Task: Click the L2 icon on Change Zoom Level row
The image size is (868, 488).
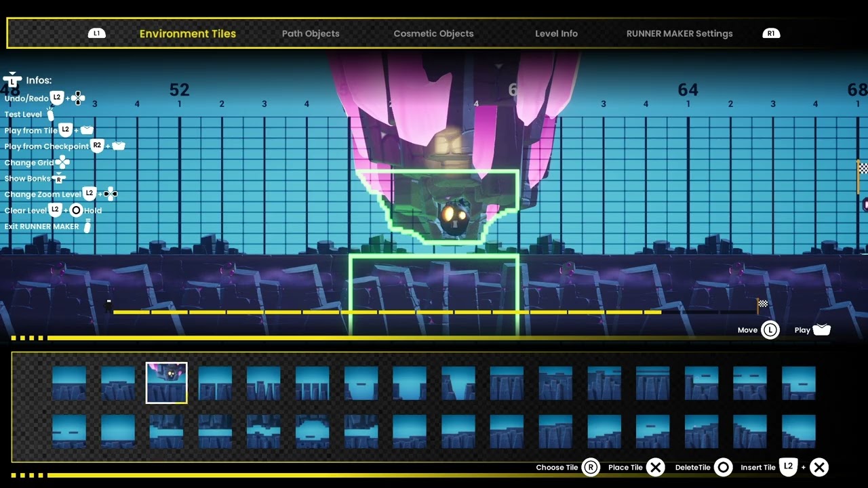Action: (90, 193)
